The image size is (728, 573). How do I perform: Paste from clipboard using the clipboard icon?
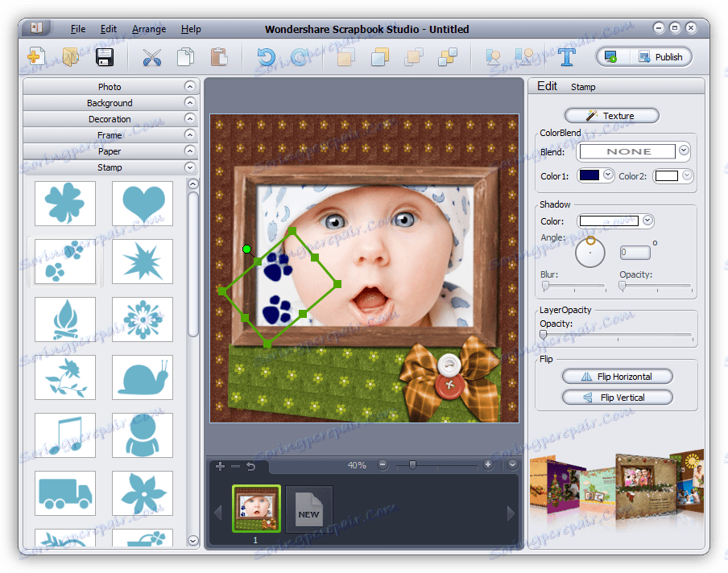click(x=218, y=56)
